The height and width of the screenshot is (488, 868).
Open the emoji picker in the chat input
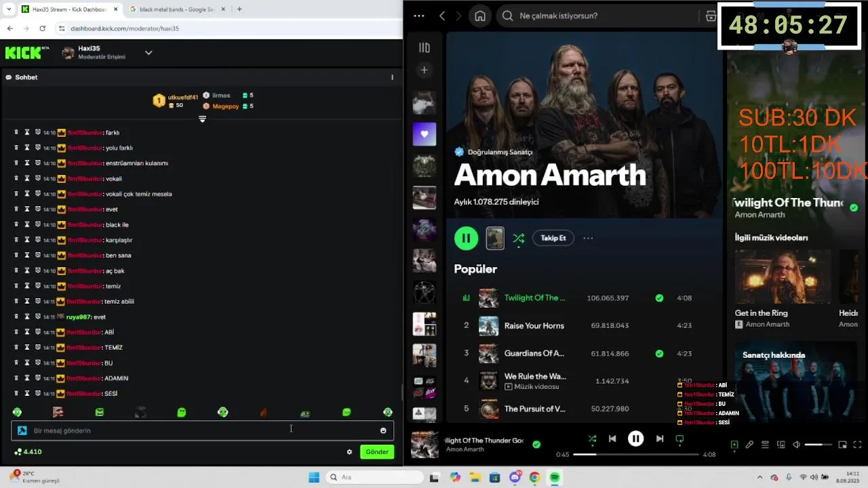coord(383,430)
